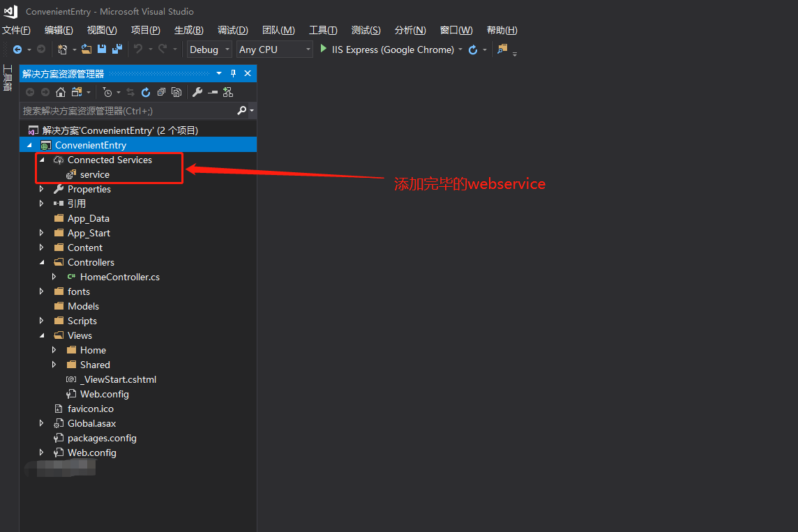Open Properties with the wrench icon
The height and width of the screenshot is (532, 798).
coord(197,92)
